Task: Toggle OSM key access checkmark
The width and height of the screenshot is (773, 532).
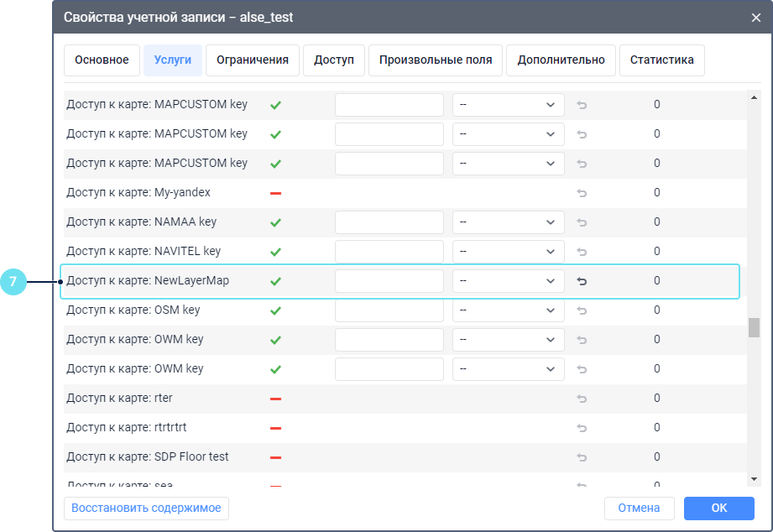Action: (275, 310)
